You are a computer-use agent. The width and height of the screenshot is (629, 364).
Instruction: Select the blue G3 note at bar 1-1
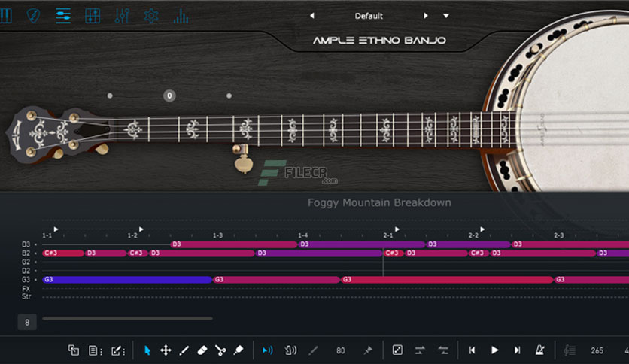(x=127, y=280)
